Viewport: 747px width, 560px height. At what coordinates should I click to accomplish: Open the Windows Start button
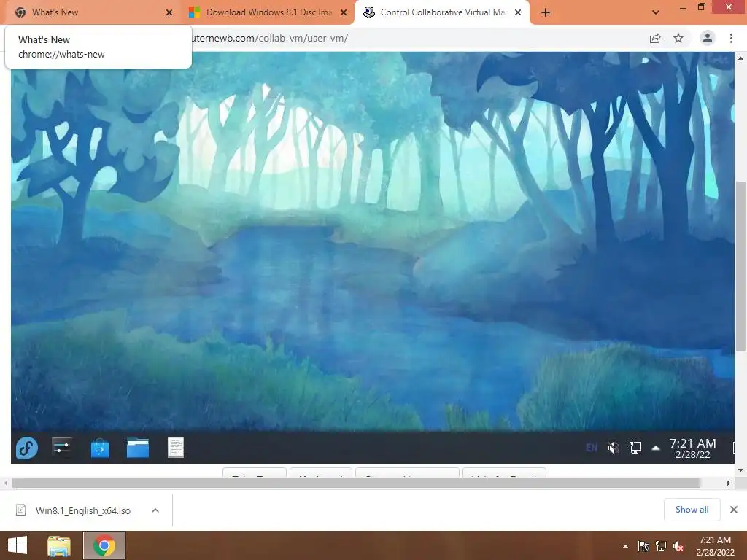[18, 545]
